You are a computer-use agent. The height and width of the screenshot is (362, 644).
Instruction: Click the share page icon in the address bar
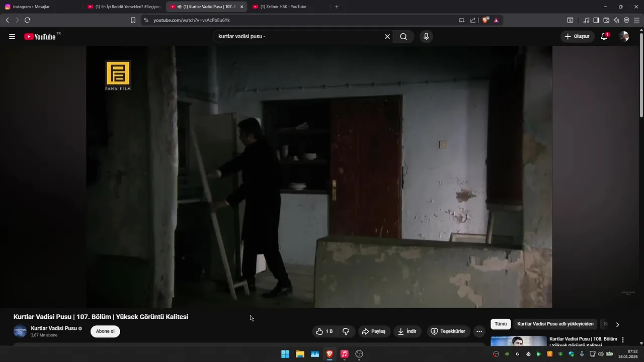[473, 20]
